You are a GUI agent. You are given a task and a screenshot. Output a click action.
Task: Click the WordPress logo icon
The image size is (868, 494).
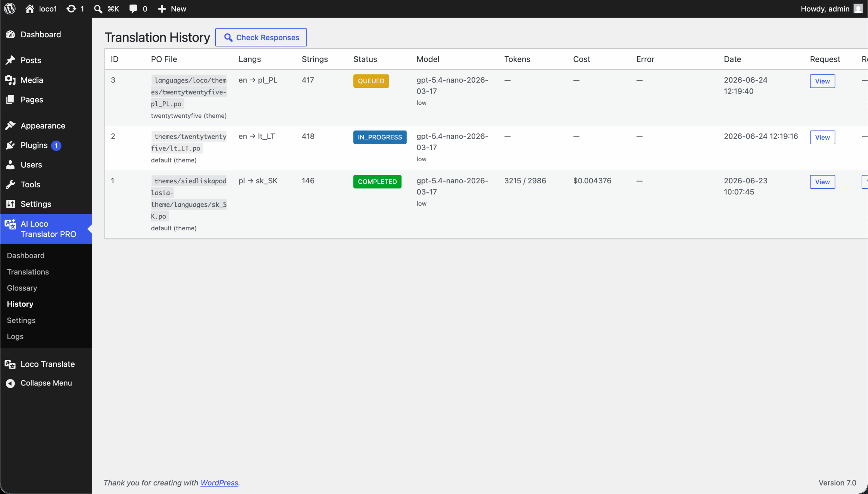click(10, 8)
